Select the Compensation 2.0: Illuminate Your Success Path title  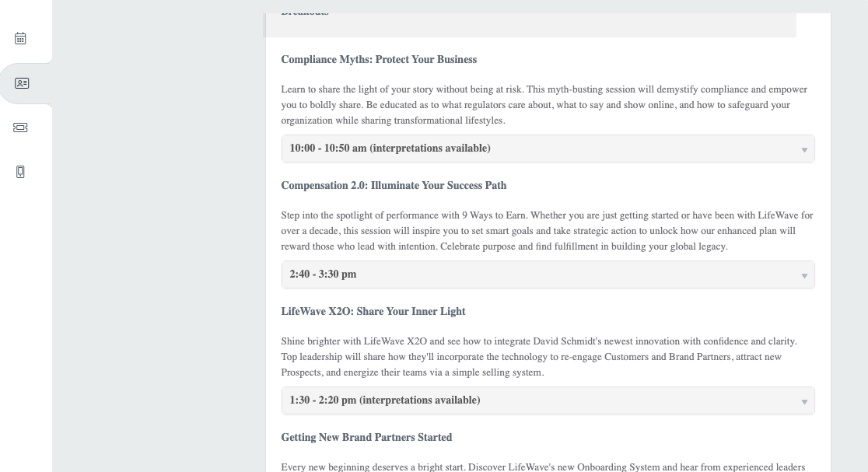(x=394, y=186)
